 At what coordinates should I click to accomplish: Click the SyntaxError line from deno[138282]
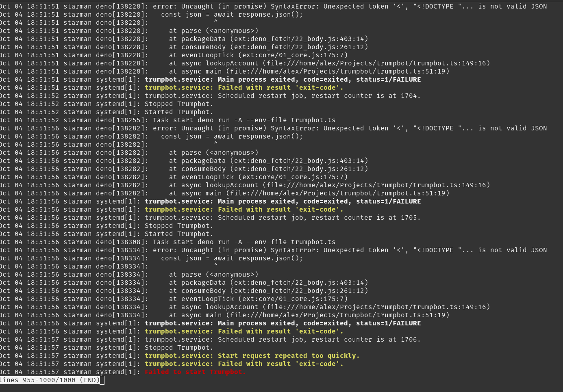(350, 128)
